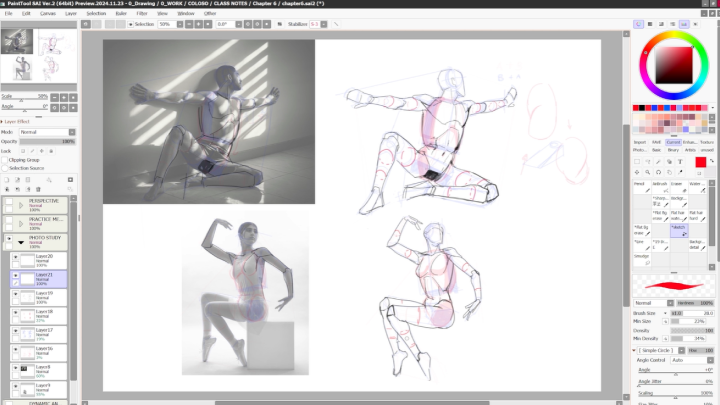Screen dimensions: 720x405
Task: Zoom out with navigator minus button
Action: (55, 97)
